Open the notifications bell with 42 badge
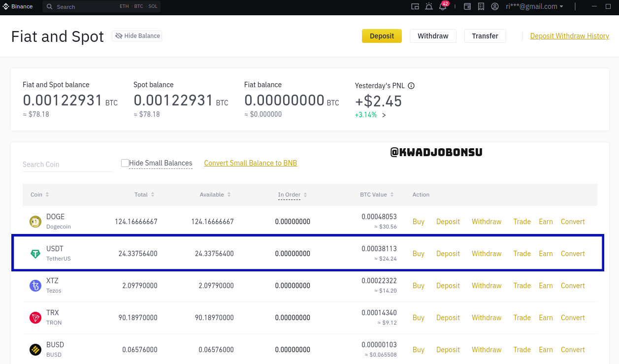This screenshot has height=364, width=619. [x=443, y=6]
